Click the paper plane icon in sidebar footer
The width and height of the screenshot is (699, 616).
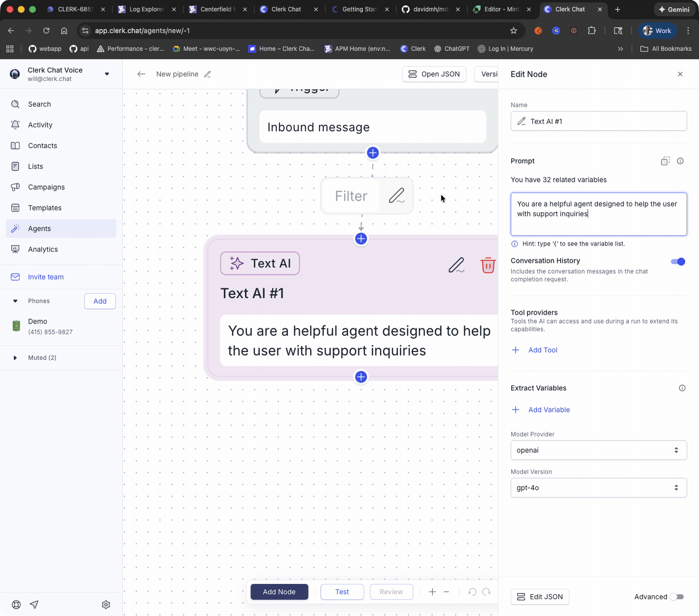tap(34, 605)
